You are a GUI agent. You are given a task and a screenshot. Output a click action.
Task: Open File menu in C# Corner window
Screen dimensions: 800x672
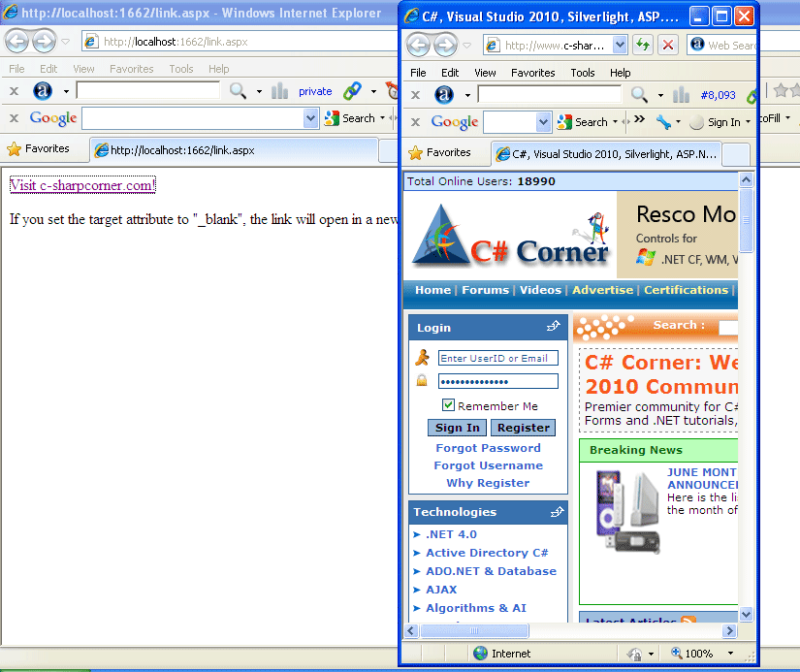(x=418, y=73)
